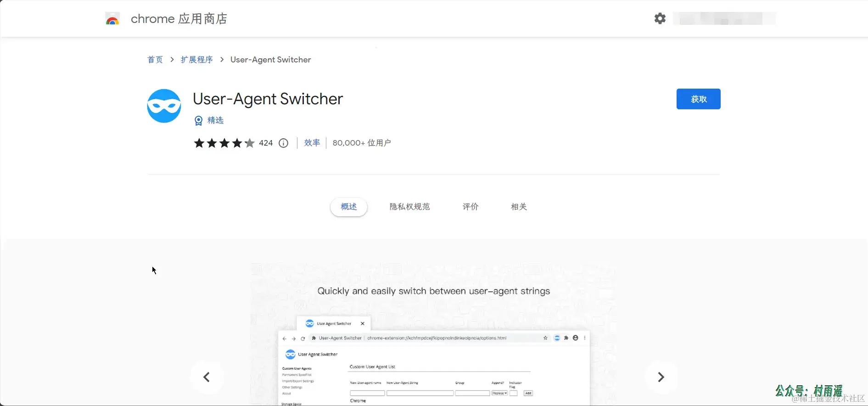Click the Quickly and easily switch caption
The height and width of the screenshot is (406, 868).
click(x=434, y=291)
